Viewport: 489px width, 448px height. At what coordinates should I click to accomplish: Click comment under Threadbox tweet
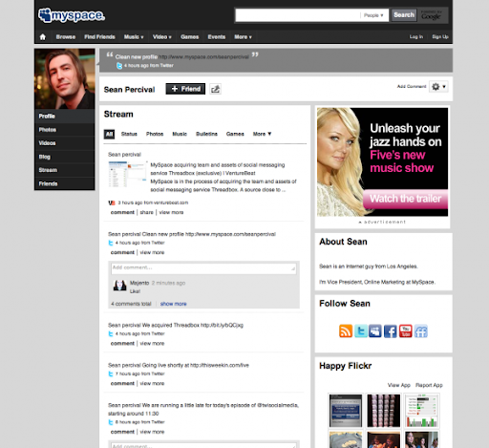pyautogui.click(x=122, y=344)
